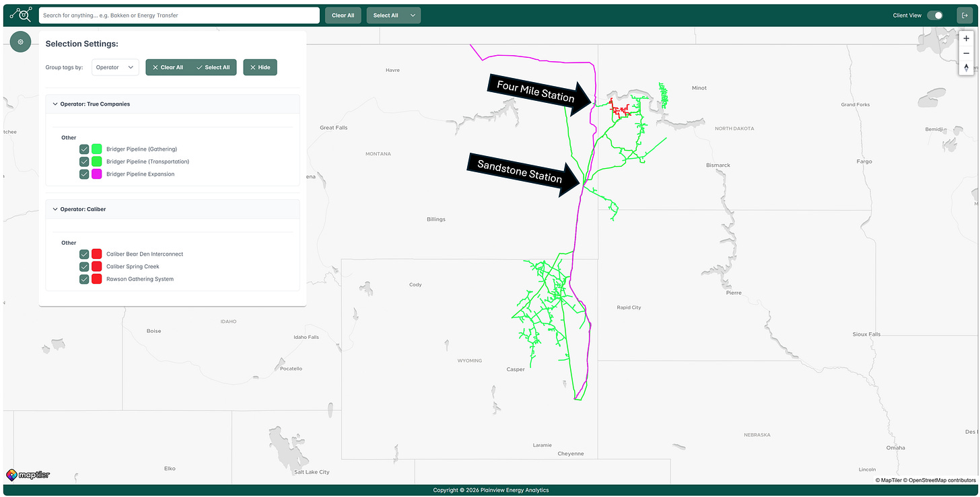This screenshot has height=497, width=980.
Task: Uncheck Caliber Bear Den Interconnect checkbox
Action: 84,254
